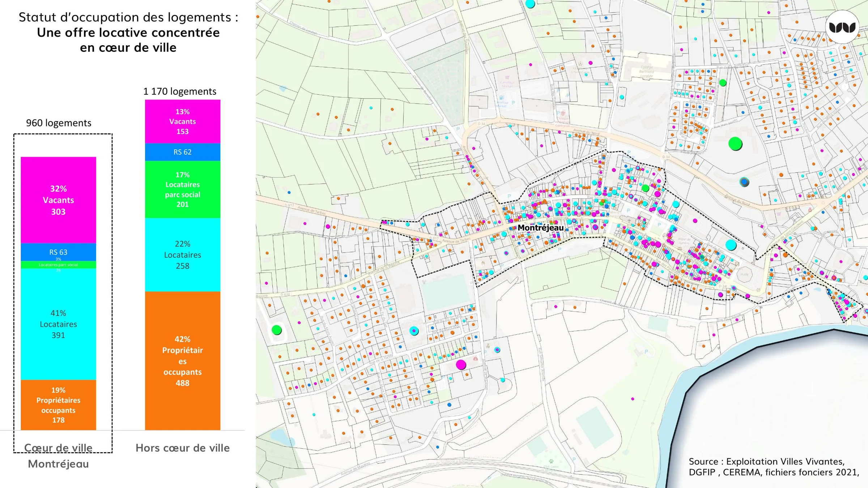Screen dimensions: 868x488
Task: Click the Montréjeau map label
Action: coord(540,228)
